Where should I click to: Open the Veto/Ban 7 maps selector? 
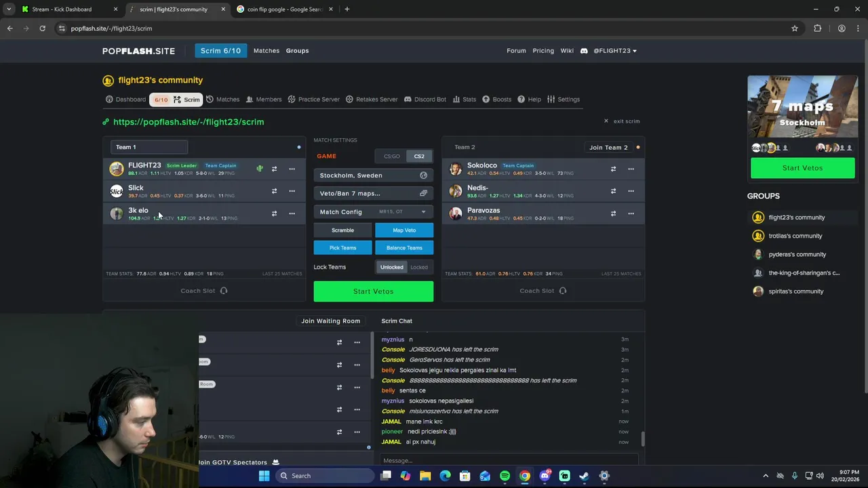coord(374,194)
